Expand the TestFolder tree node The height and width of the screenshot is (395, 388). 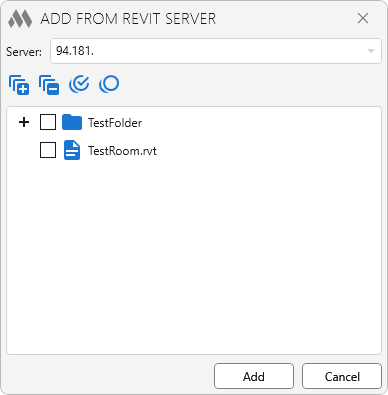(24, 122)
